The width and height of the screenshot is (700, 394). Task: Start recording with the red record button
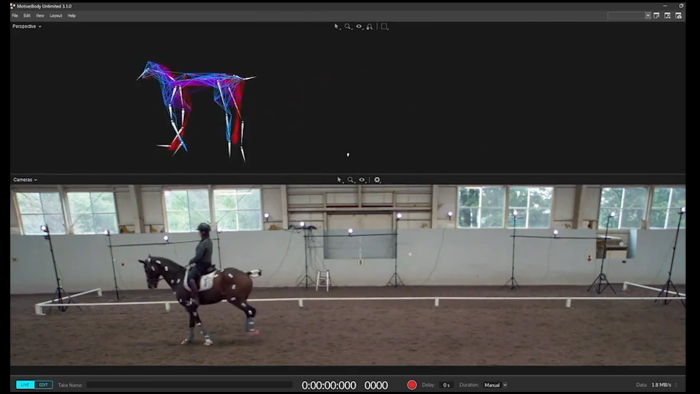pos(412,385)
